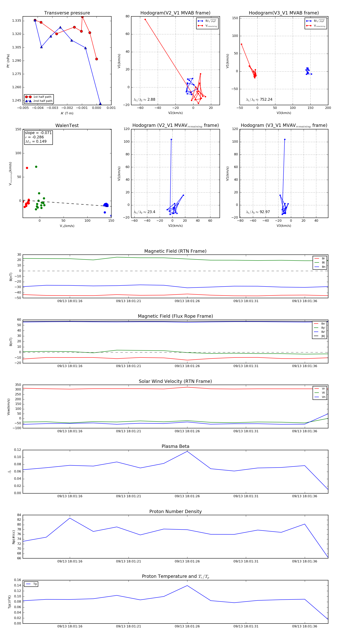Image resolution: width=351 pixels, height=644 pixels.
Task: Click the '09/13 18:01:16' tick under Proton Number Density
Action: point(70,561)
